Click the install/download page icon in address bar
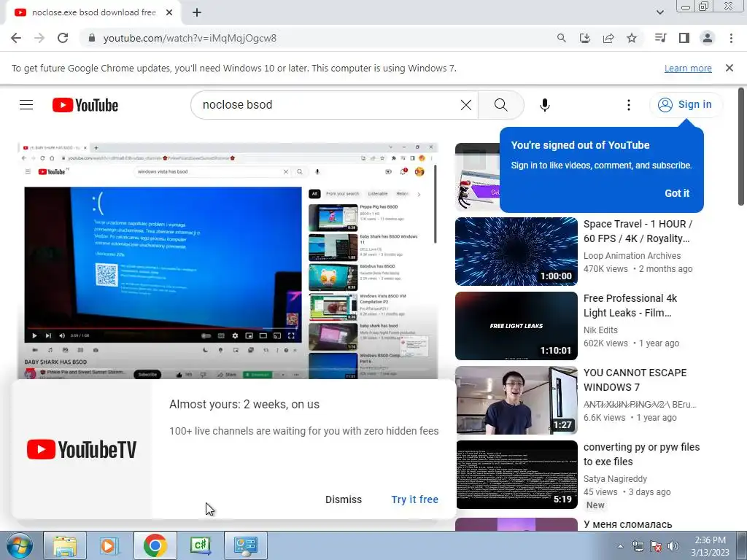The width and height of the screenshot is (747, 560). tap(584, 38)
